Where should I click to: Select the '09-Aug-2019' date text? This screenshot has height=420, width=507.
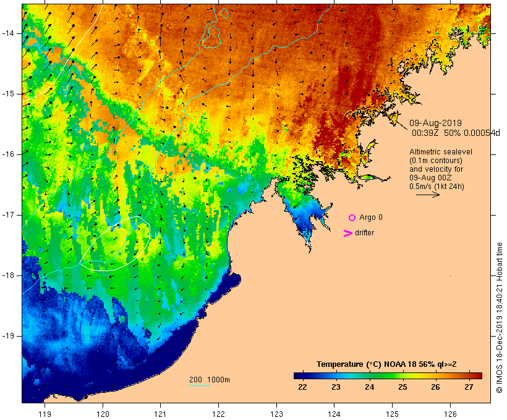pyautogui.click(x=435, y=123)
